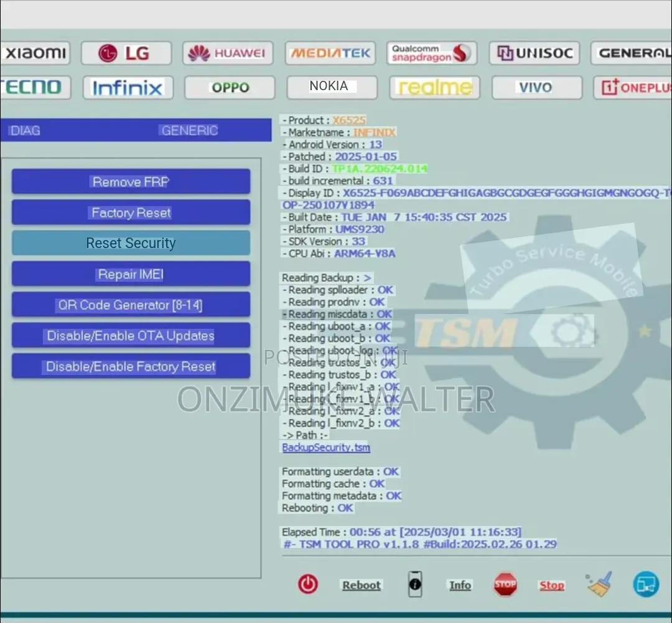Switch to the DIAG tab

coord(26,130)
